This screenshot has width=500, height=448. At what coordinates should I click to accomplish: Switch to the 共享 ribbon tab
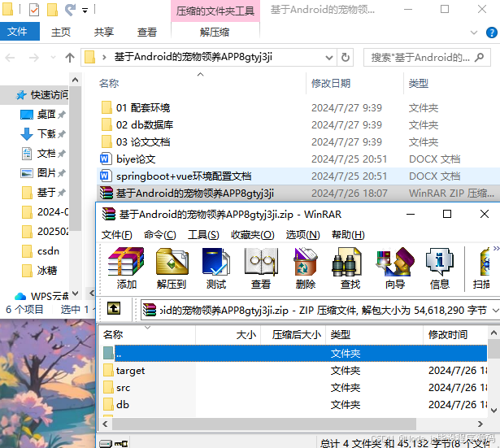[104, 33]
